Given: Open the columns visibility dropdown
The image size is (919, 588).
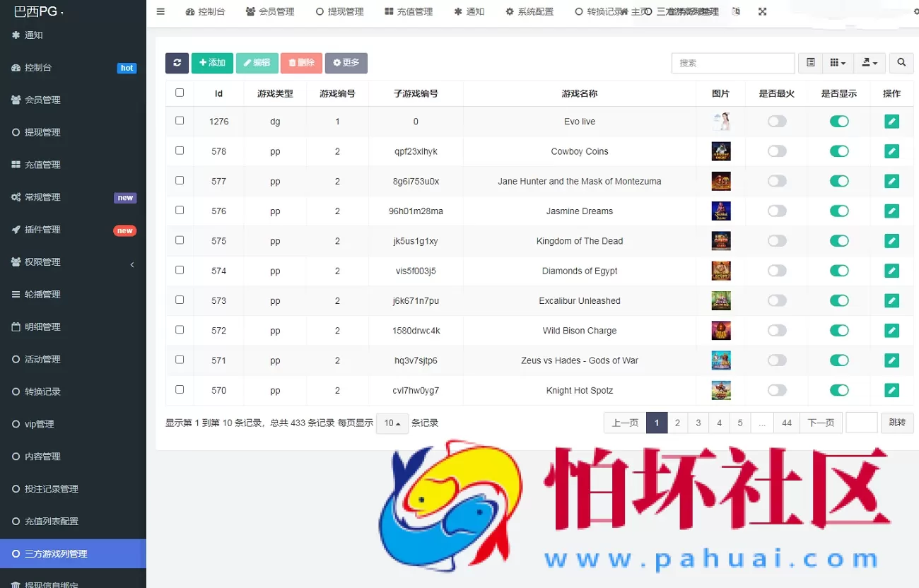Looking at the screenshot, I should [x=838, y=63].
